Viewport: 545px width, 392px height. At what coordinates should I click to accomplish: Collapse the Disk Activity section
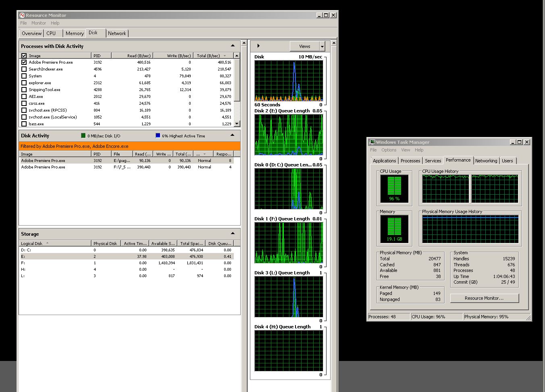tap(233, 135)
